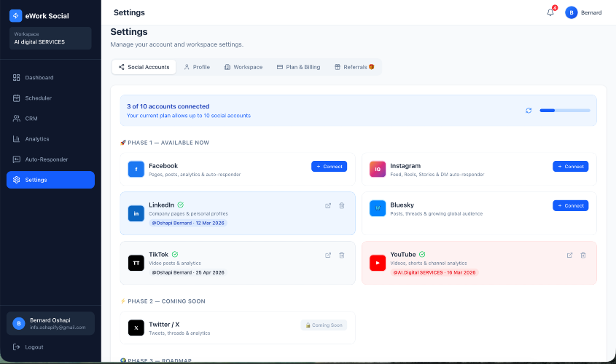Select Settings in the sidebar
The height and width of the screenshot is (364, 616).
(51, 180)
